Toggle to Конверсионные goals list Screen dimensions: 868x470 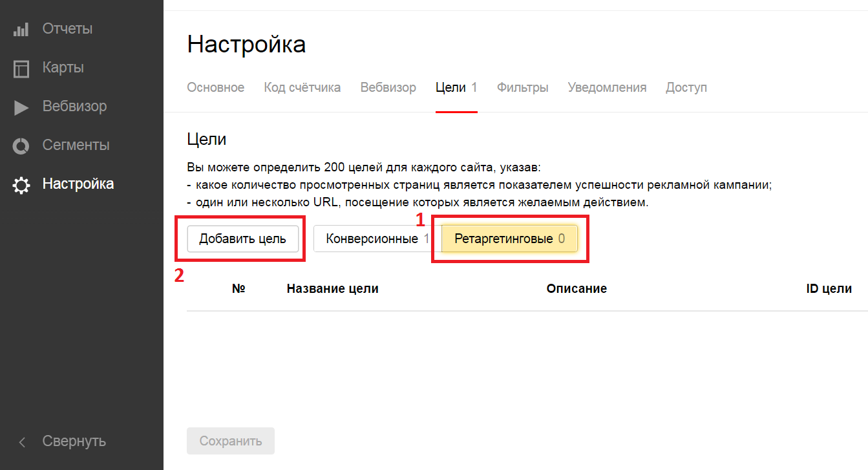(372, 239)
